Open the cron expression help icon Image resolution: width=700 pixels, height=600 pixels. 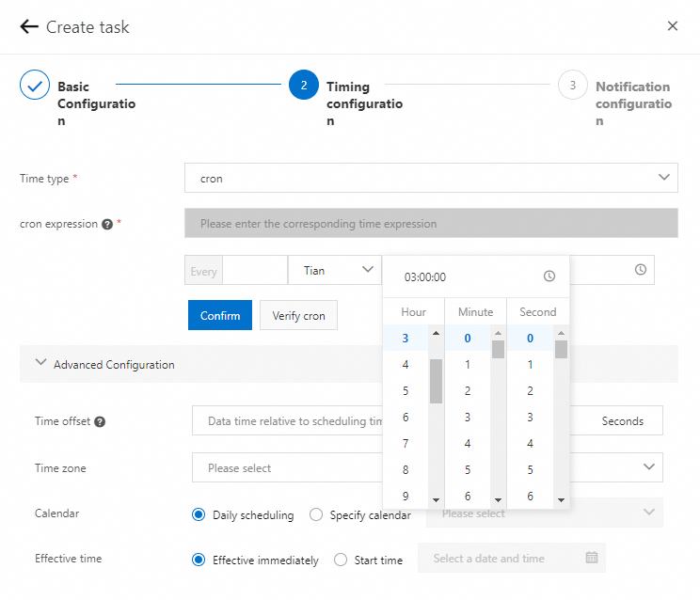(x=107, y=224)
